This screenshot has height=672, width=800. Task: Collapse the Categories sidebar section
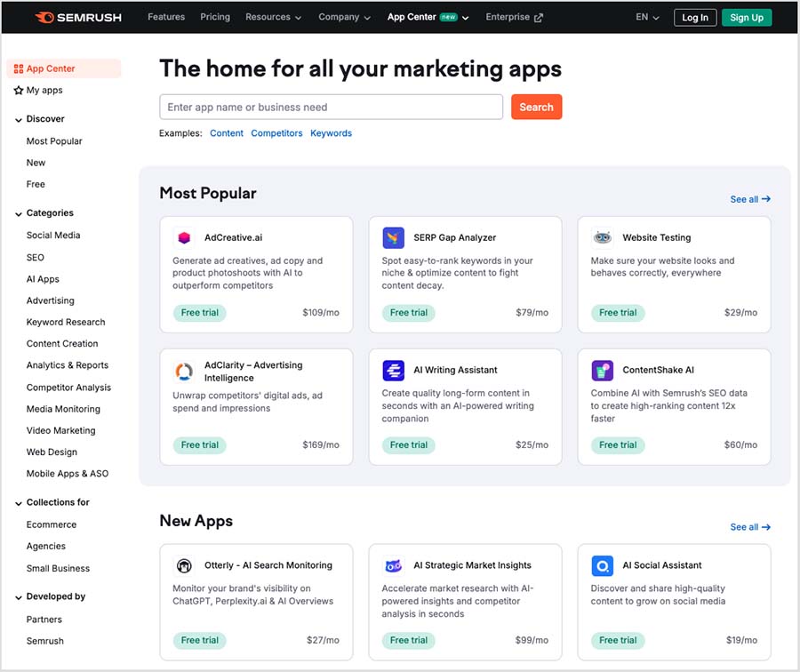click(19, 214)
